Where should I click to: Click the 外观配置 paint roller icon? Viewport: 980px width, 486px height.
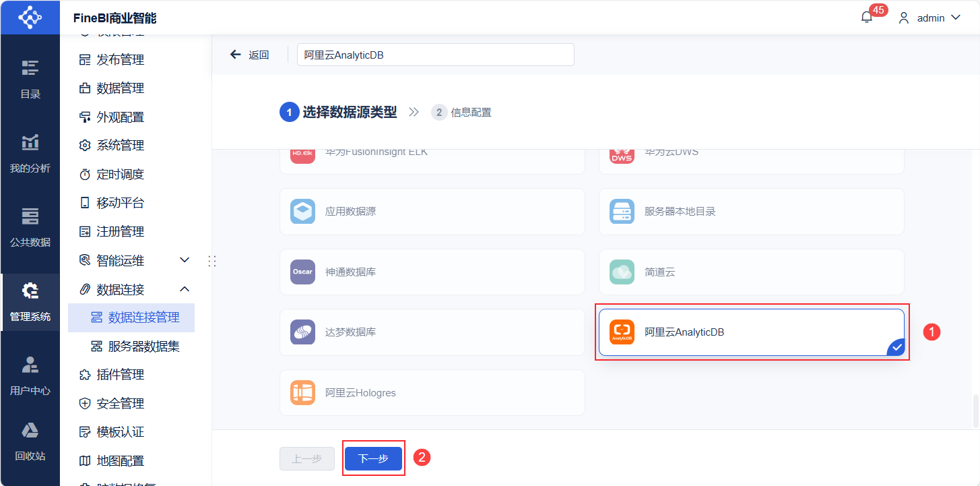(x=85, y=117)
